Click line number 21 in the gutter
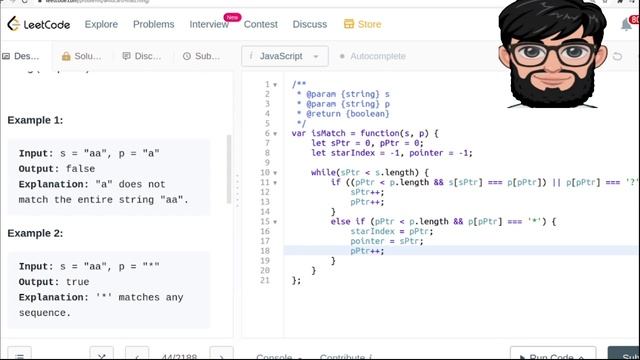The height and width of the screenshot is (360, 640). 265,280
